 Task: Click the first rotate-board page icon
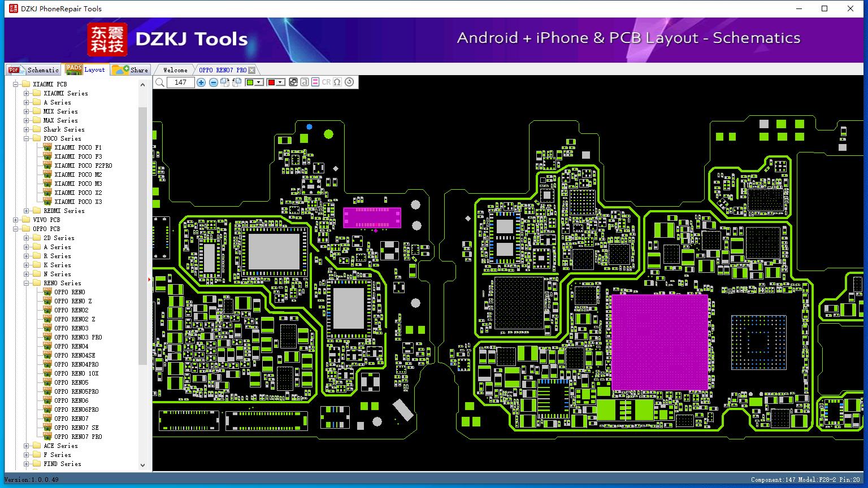tap(225, 82)
